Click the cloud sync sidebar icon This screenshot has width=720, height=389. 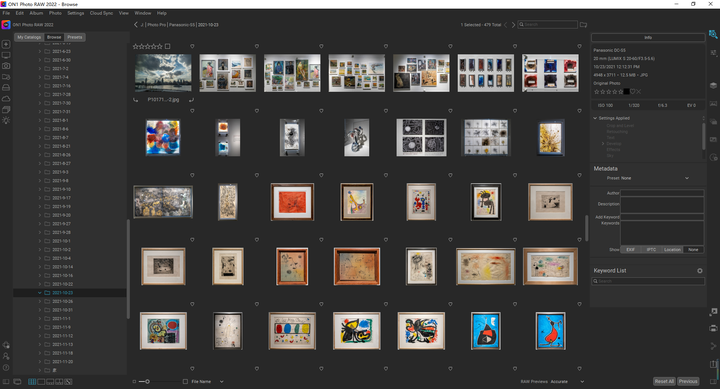[6, 99]
